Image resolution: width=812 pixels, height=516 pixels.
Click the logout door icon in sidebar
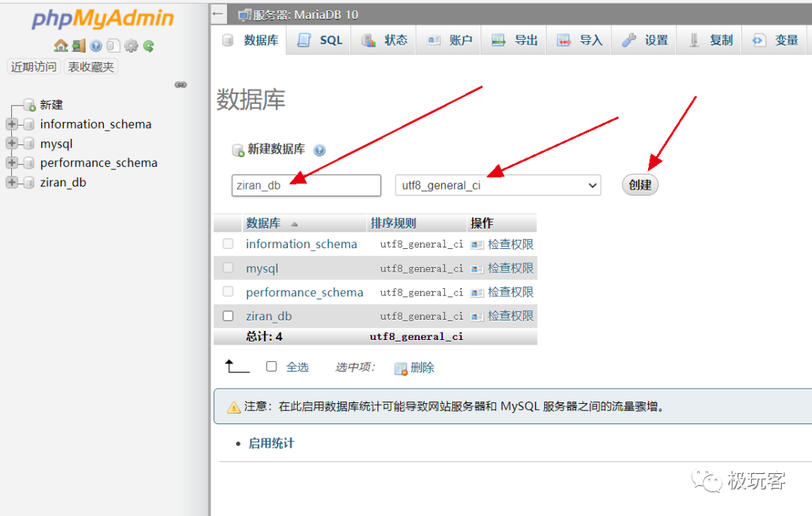[79, 46]
